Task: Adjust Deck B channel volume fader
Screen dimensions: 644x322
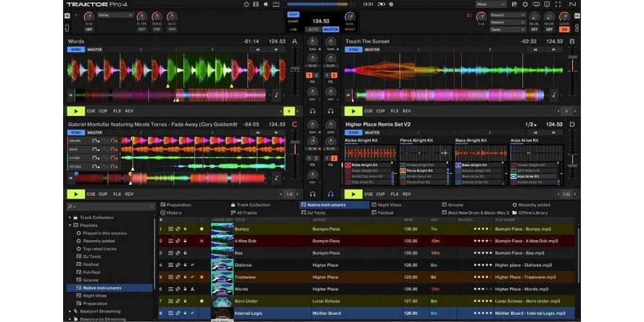Action: coord(573,57)
